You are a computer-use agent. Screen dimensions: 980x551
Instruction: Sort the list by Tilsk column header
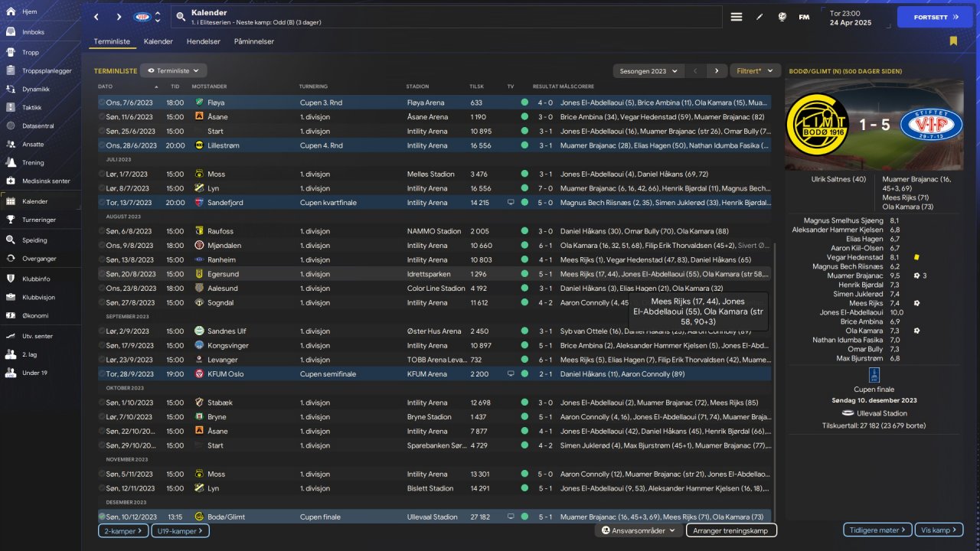476,86
